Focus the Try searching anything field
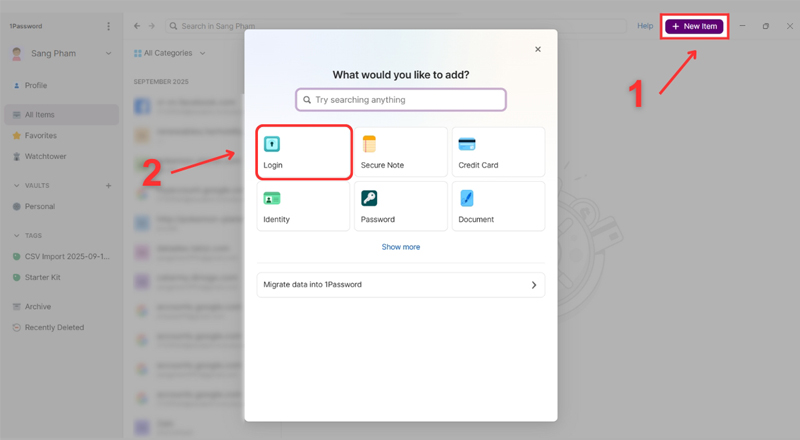Image resolution: width=800 pixels, height=440 pixels. point(400,100)
